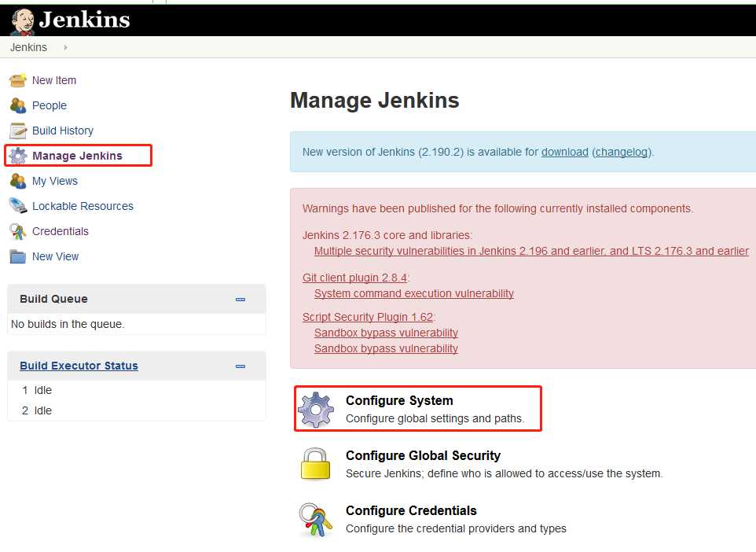Click the Jenkins title in header
This screenshot has width=756, height=552.
pyautogui.click(x=84, y=20)
